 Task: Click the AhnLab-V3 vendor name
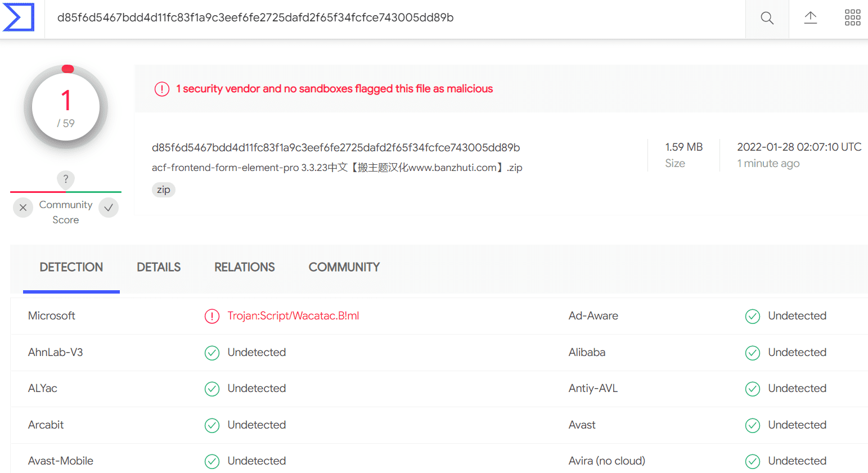[56, 352]
